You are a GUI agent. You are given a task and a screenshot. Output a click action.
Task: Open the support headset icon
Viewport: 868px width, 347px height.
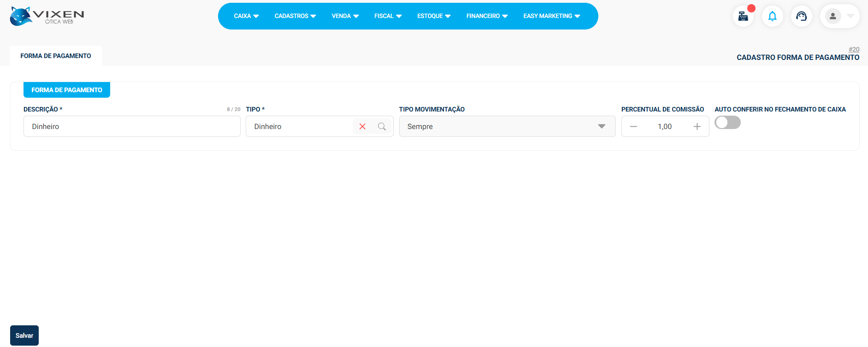(801, 17)
